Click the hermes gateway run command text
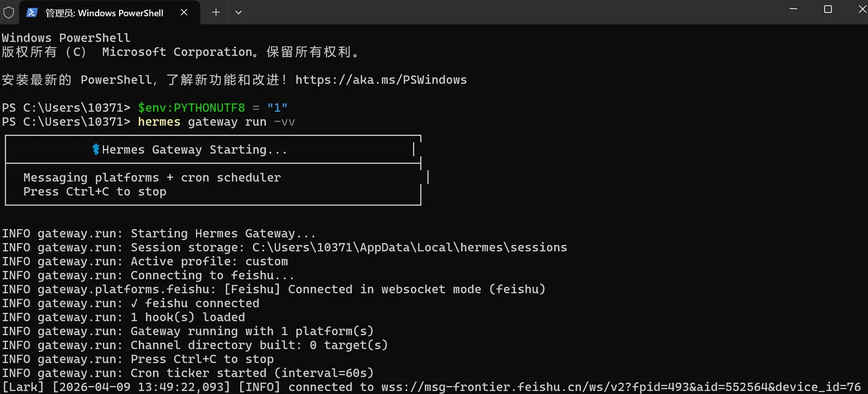Image resolution: width=868 pixels, height=394 pixels. pos(216,122)
